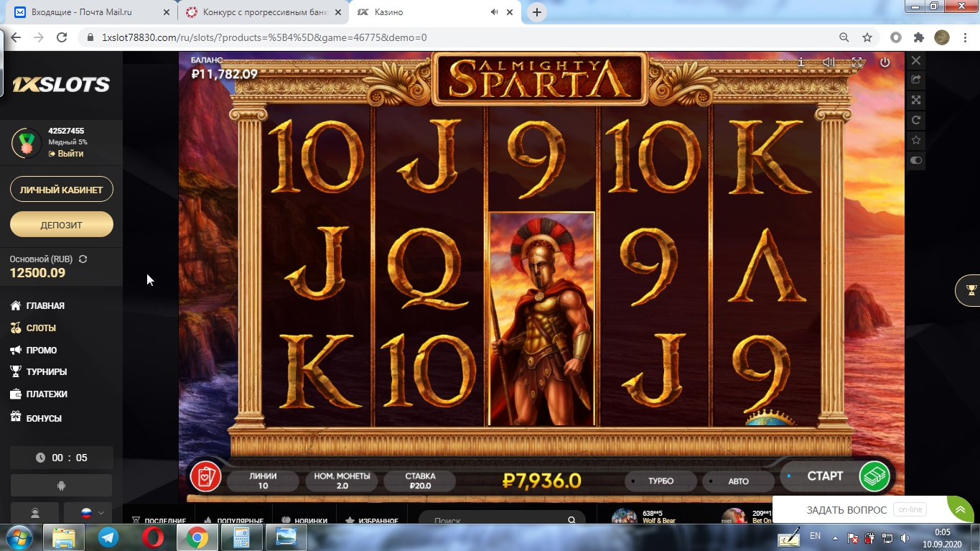The width and height of the screenshot is (980, 551).
Task: Change ЛИНИИ 10 lines setting
Action: coord(263,481)
